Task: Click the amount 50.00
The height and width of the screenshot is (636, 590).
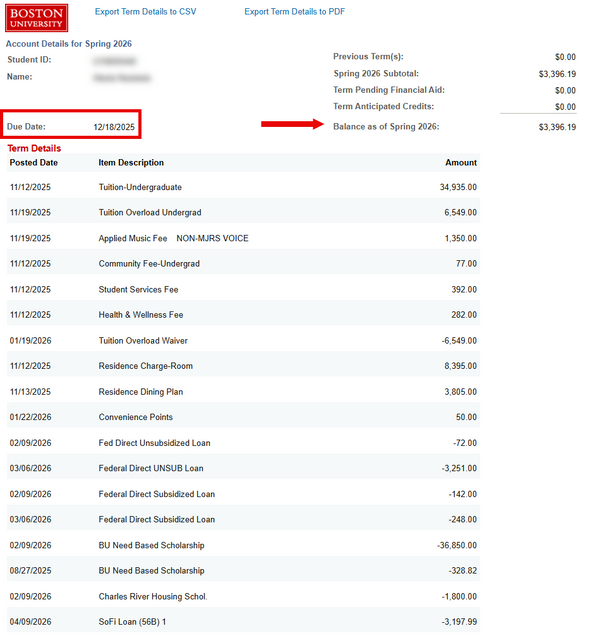Action: 466,417
